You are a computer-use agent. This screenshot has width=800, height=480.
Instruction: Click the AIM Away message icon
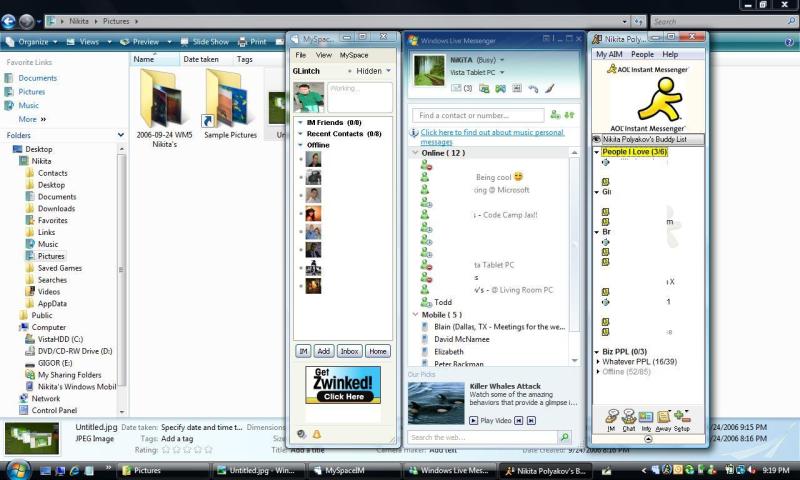(663, 420)
